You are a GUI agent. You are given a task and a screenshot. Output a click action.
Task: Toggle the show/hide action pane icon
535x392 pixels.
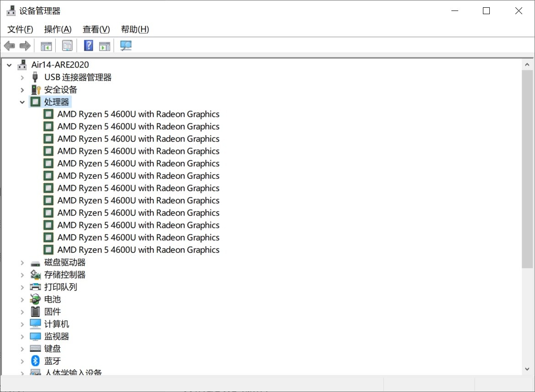point(105,46)
